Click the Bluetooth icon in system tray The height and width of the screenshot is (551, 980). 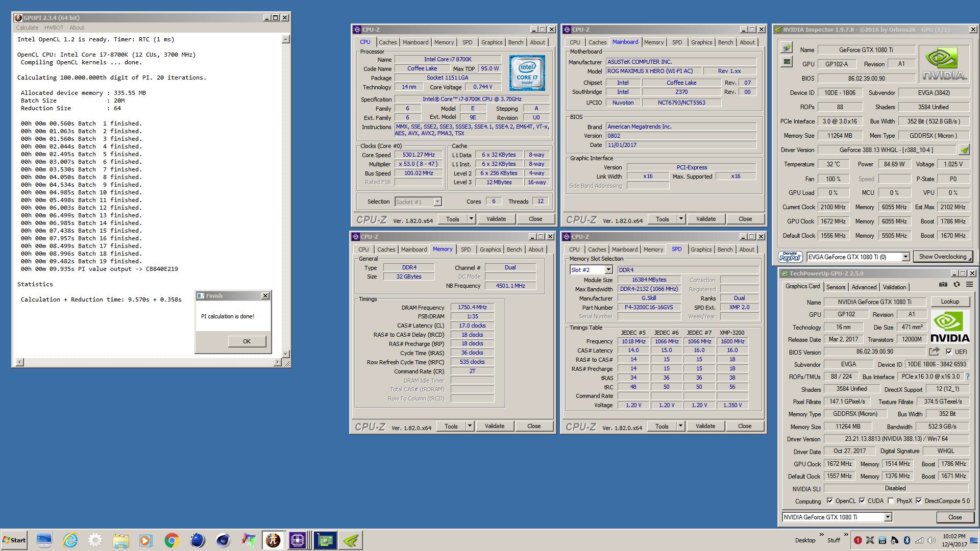coord(907,540)
